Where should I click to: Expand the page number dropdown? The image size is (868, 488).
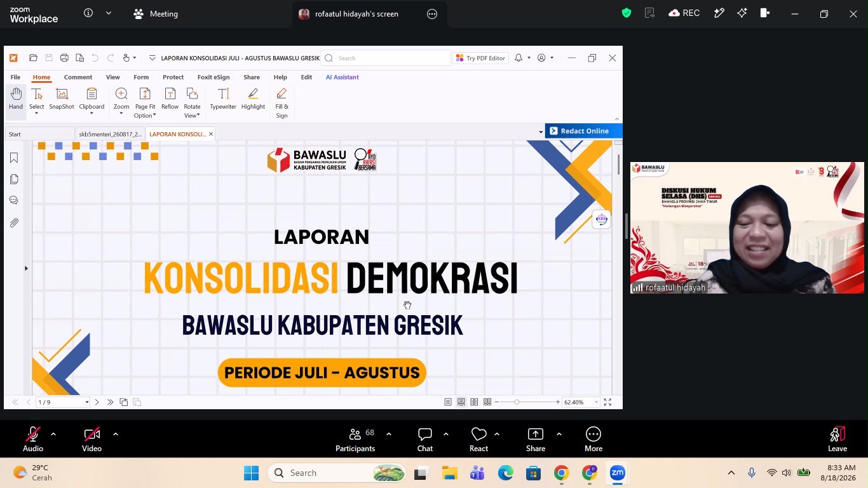87,402
